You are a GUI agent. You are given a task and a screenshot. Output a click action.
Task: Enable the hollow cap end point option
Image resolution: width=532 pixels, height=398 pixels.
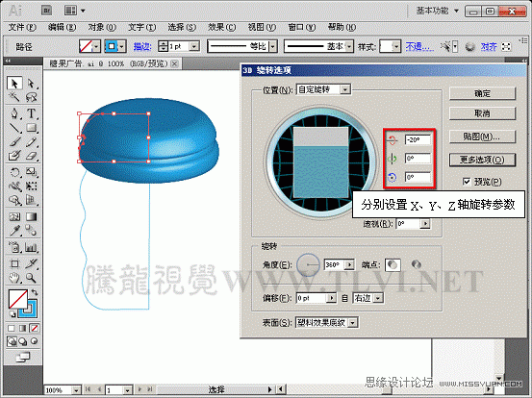coord(417,264)
